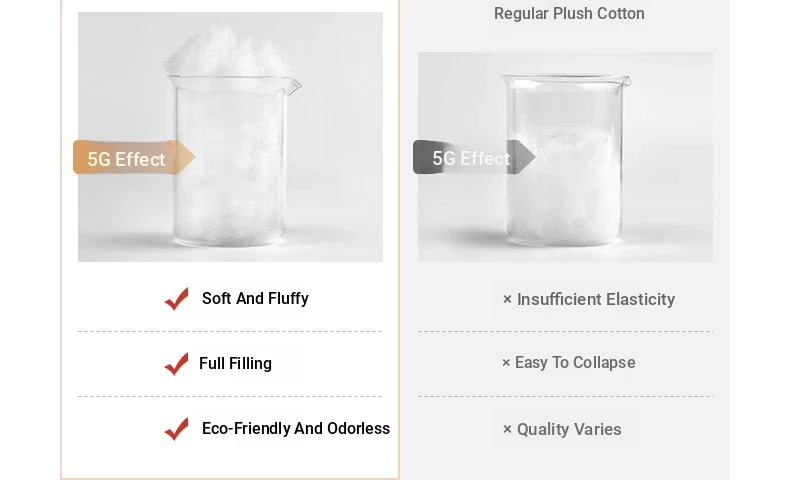Open the overflowing fluffy cotton beaker image
Viewport: 790px width, 480px height.
coord(230,137)
